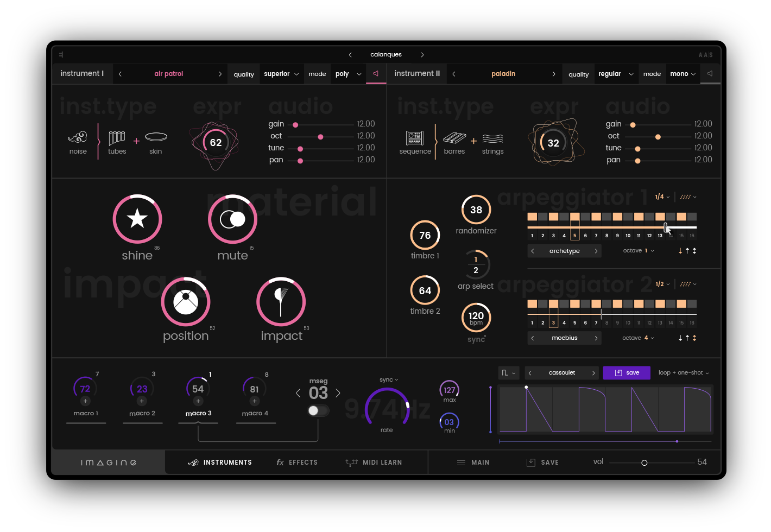This screenshot has width=771, height=532.
Task: Toggle step 5 in arpeggiator 1
Action: pyautogui.click(x=574, y=217)
